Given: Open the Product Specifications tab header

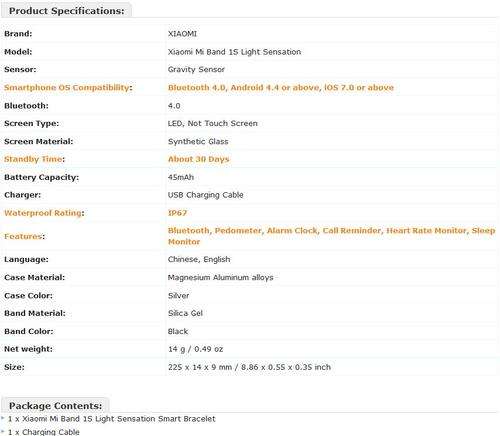Looking at the screenshot, I should [66, 11].
